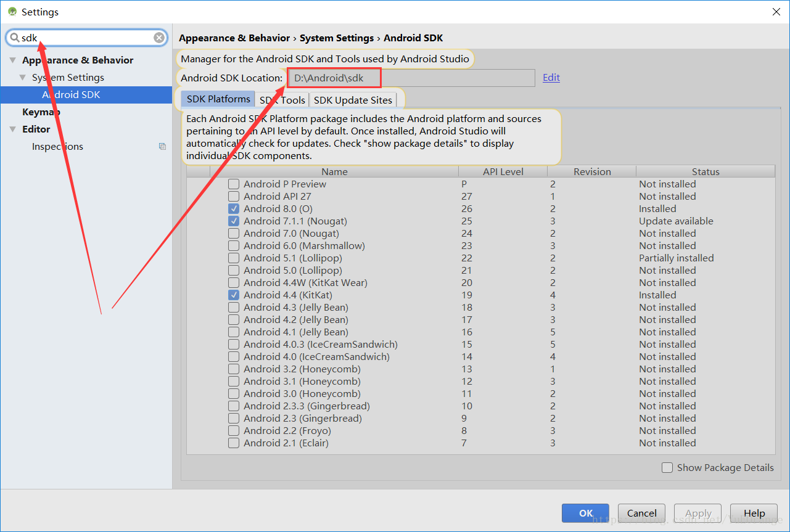Check the Android P Preview checkbox

click(234, 184)
